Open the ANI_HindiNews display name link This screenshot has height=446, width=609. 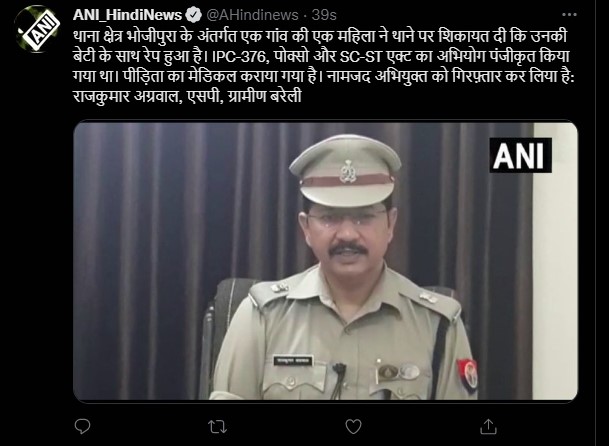(127, 15)
